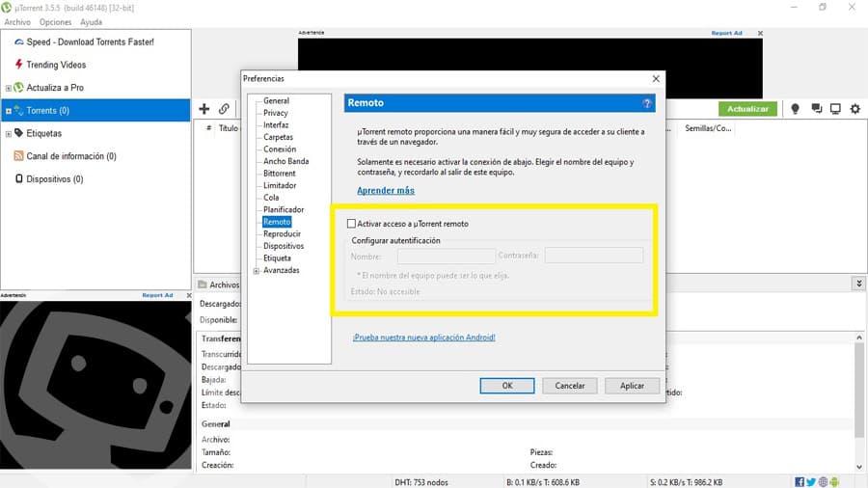This screenshot has height=488, width=868.
Task: Click Report Ad link in sidebar ad
Action: (157, 295)
